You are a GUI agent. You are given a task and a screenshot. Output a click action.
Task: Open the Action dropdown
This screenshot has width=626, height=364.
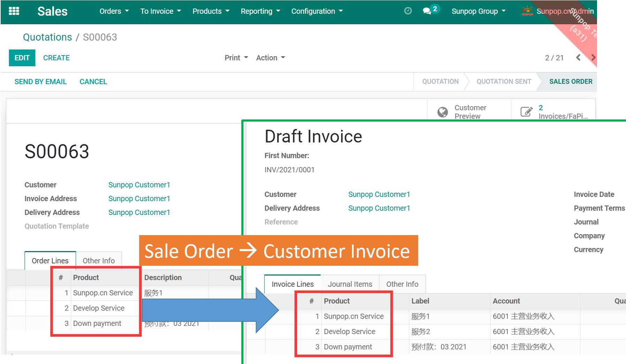point(271,58)
